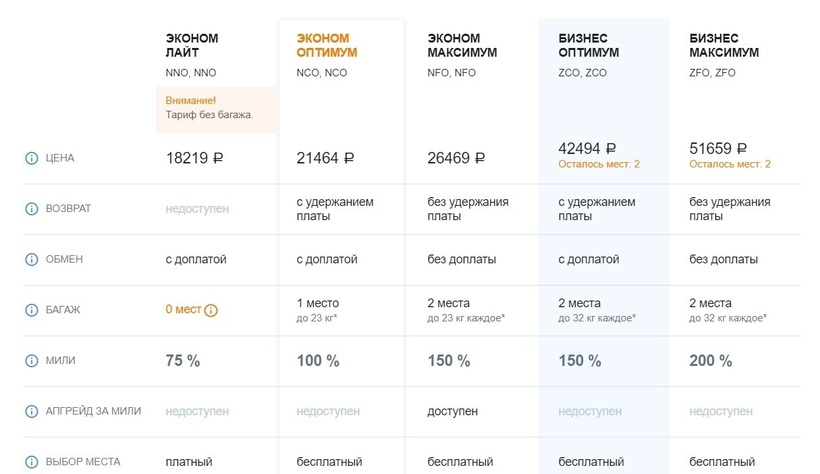
Task: Click the 18219 ₽ price
Action: click(195, 158)
